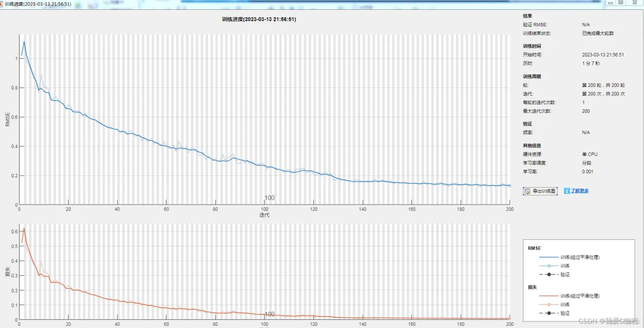Select the 单 CPU hardware value
Image resolution: width=644 pixels, height=328 pixels.
590,154
